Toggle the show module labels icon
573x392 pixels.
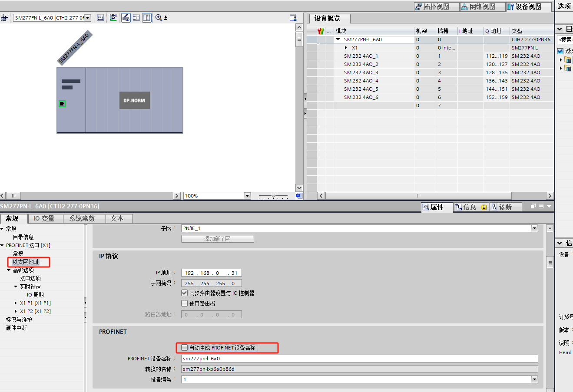(x=126, y=18)
